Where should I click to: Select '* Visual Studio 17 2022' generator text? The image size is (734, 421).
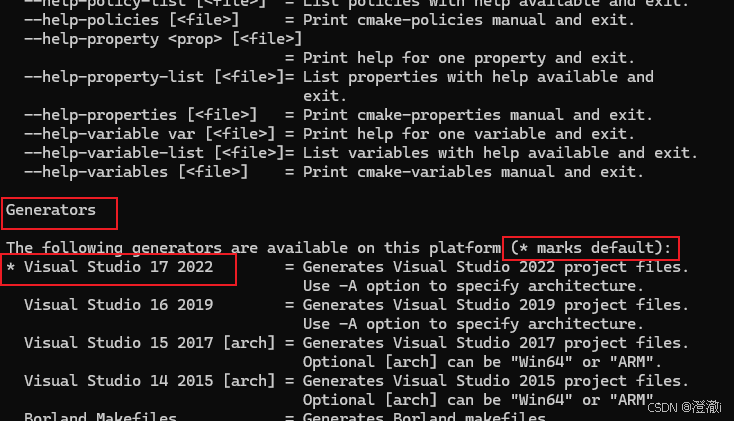click(x=110, y=267)
